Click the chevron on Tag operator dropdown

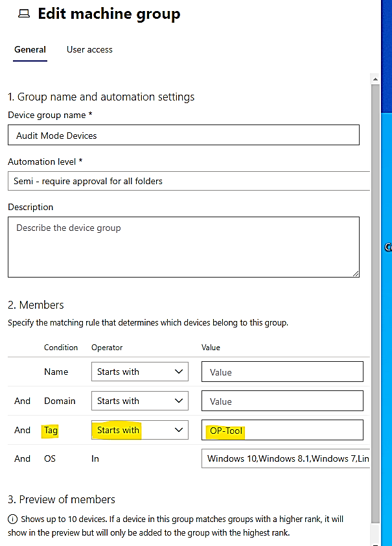(x=179, y=430)
